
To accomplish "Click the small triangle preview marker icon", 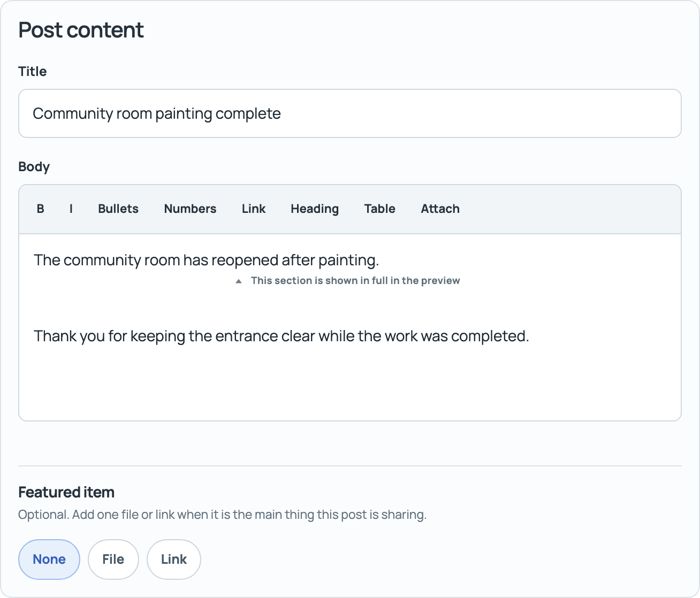I will pos(239,281).
